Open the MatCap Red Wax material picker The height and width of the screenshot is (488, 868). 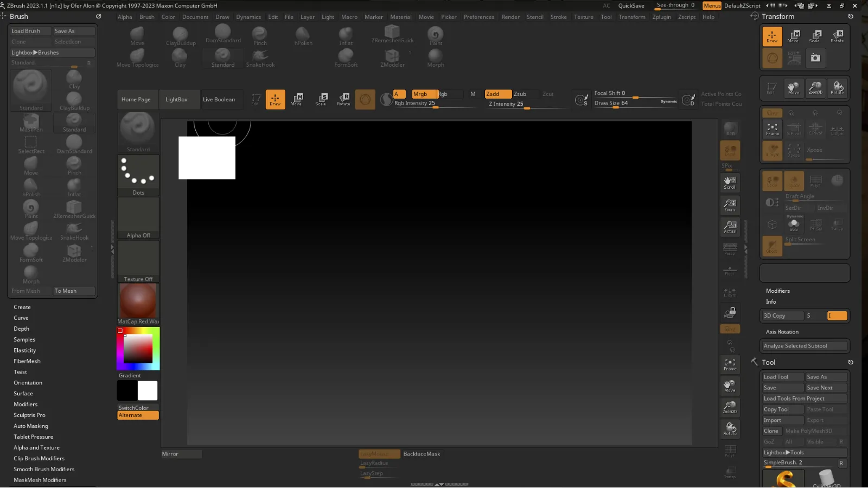[x=138, y=304]
